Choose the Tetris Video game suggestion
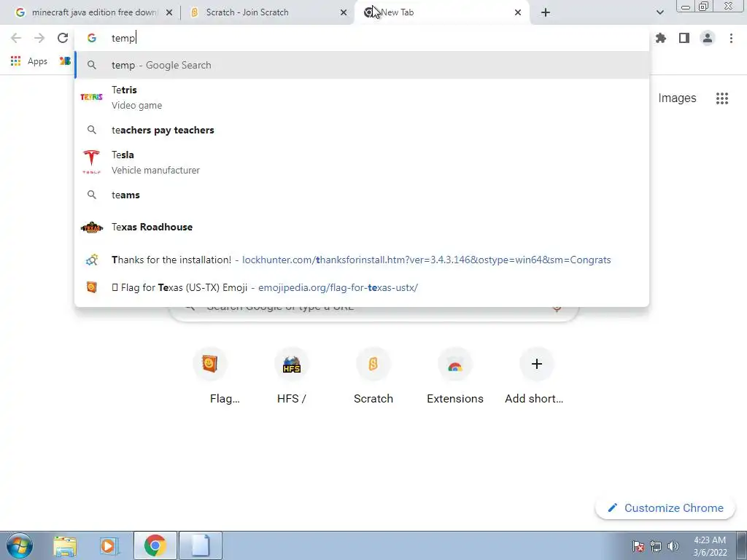The height and width of the screenshot is (560, 747). 362,97
